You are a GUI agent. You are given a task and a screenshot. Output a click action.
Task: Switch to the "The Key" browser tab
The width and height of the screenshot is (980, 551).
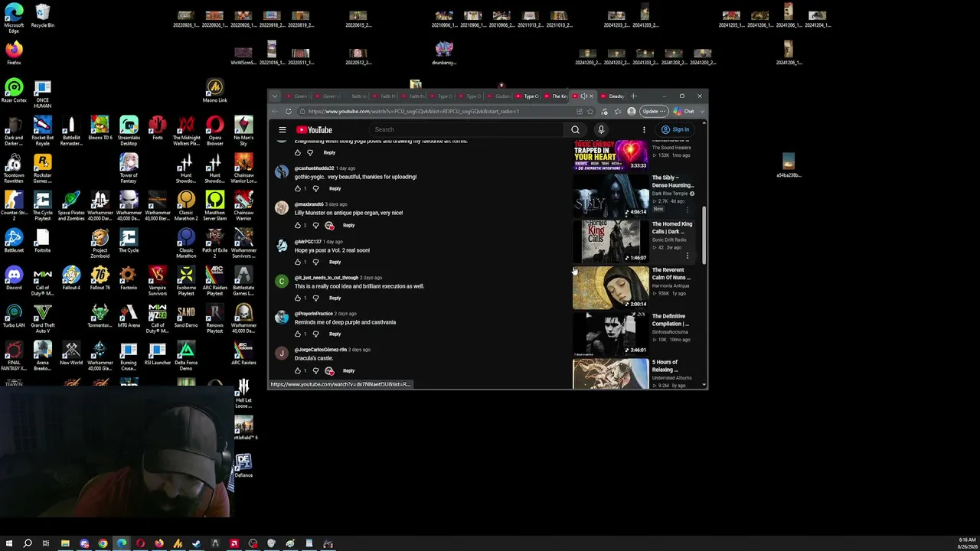pyautogui.click(x=557, y=96)
